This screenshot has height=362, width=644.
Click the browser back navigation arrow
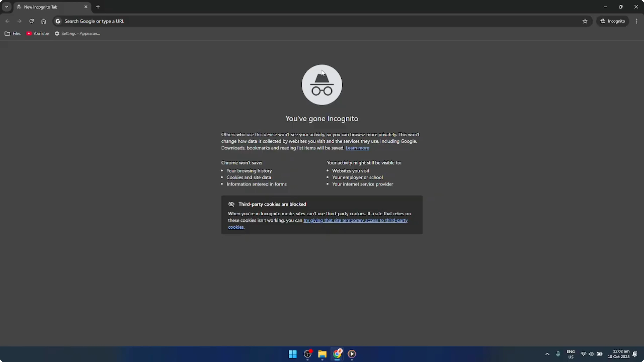(x=7, y=21)
